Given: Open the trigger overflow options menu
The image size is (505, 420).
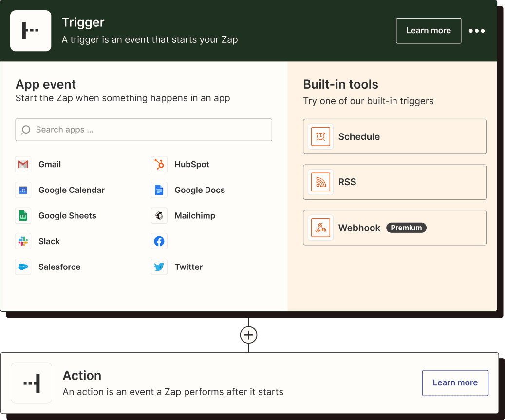Looking at the screenshot, I should click(x=477, y=31).
